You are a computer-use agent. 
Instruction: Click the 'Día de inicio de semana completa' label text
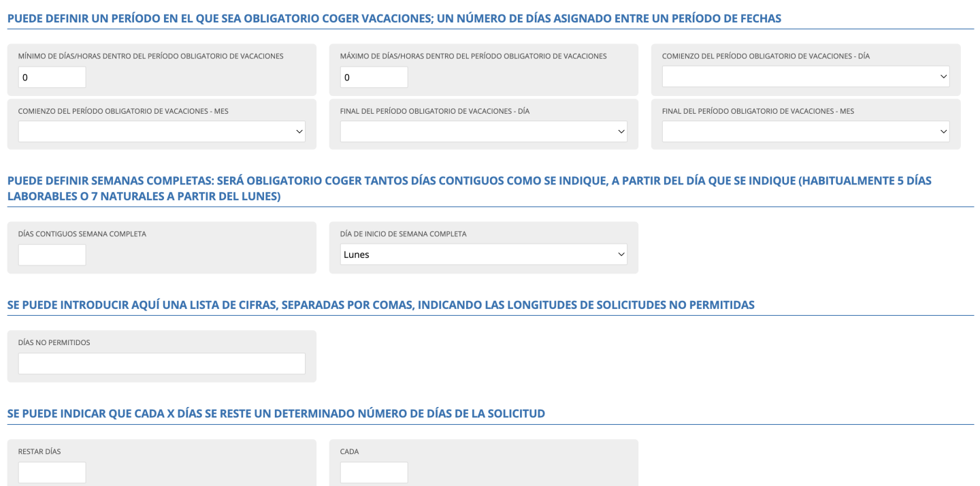(403, 234)
